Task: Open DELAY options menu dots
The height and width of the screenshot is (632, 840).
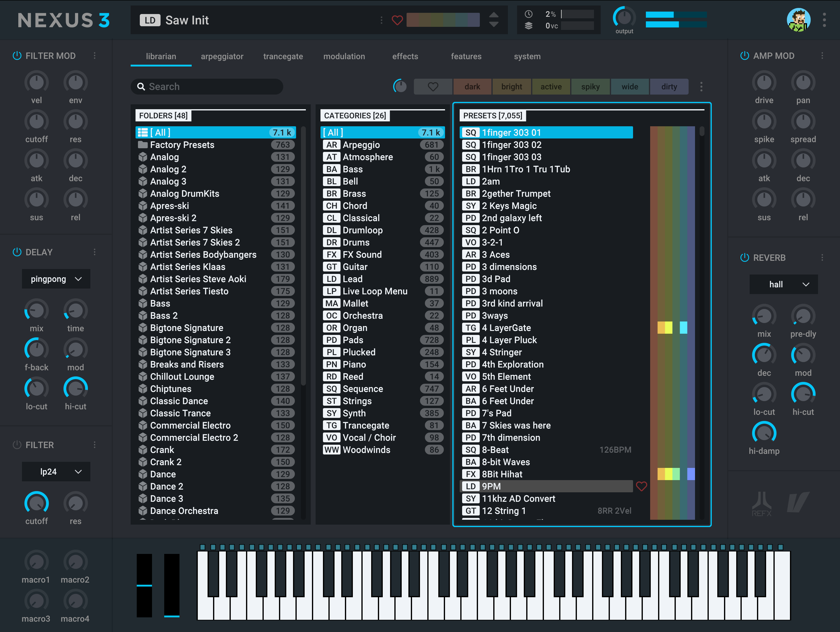Action: point(95,252)
